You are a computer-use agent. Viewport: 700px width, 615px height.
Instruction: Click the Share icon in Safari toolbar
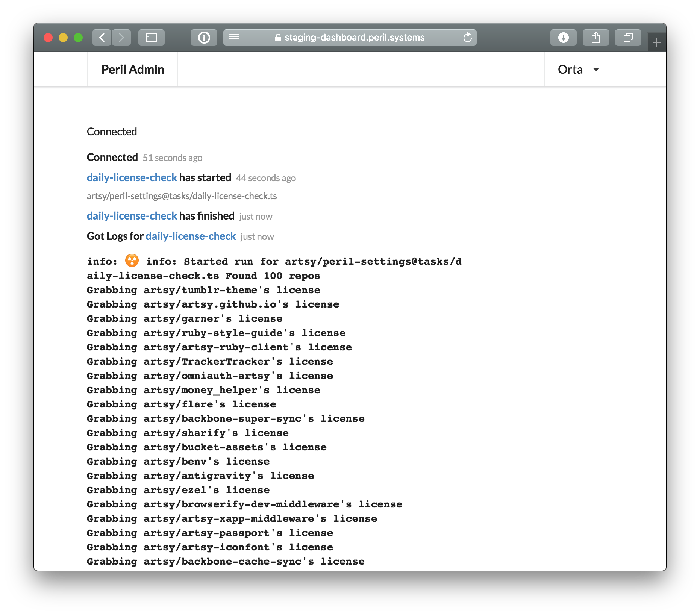click(596, 38)
